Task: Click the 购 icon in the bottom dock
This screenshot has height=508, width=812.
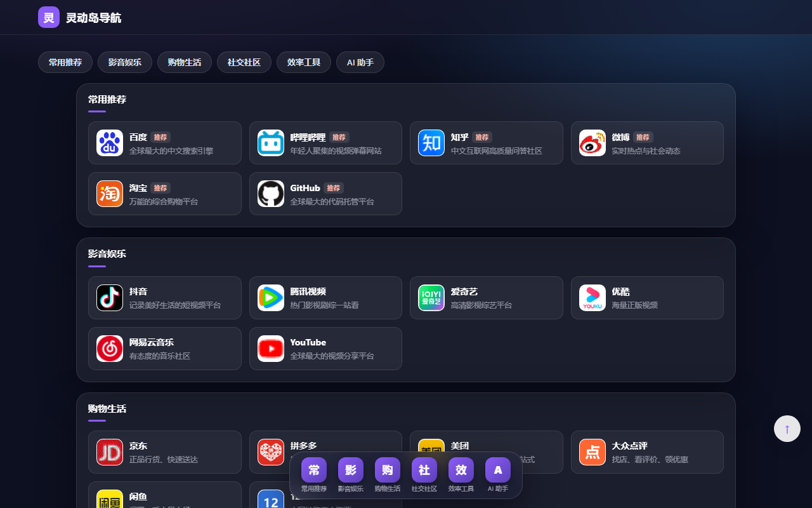Action: [x=388, y=470]
